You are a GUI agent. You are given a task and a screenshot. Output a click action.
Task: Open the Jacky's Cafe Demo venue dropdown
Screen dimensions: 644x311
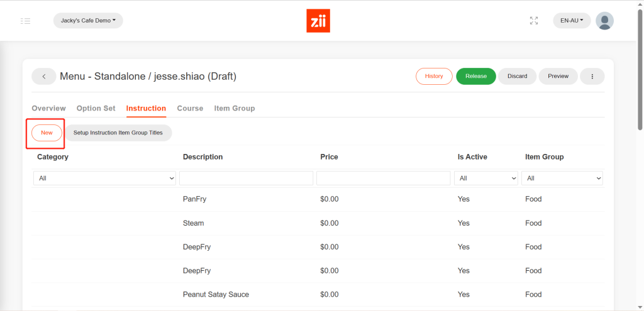pyautogui.click(x=88, y=21)
